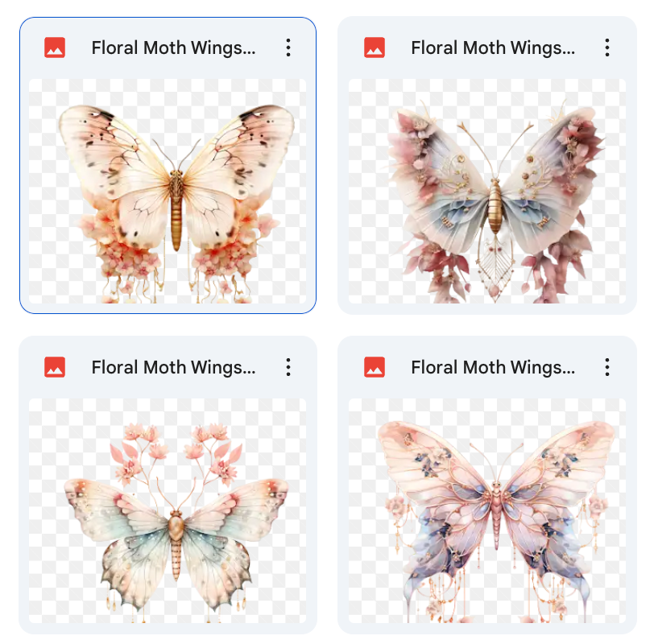
Task: Open thumbnail of moth with dark pink leaves
Action: 486,191
